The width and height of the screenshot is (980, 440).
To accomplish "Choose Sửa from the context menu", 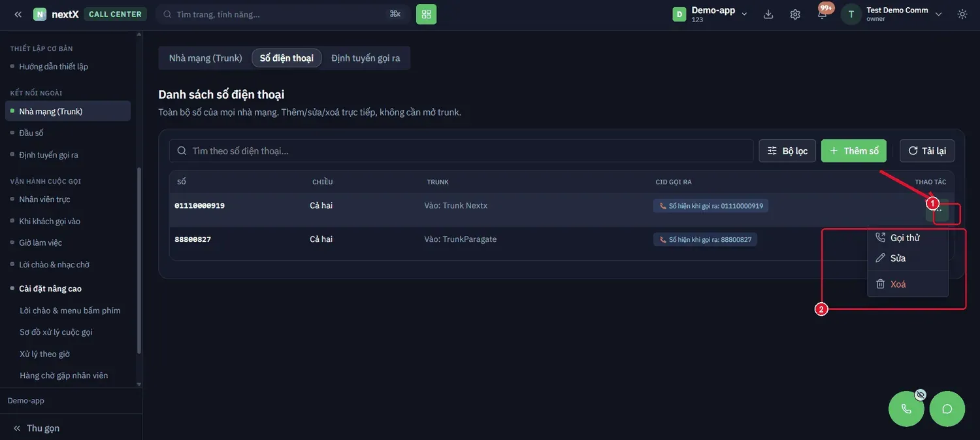I will 907,258.
